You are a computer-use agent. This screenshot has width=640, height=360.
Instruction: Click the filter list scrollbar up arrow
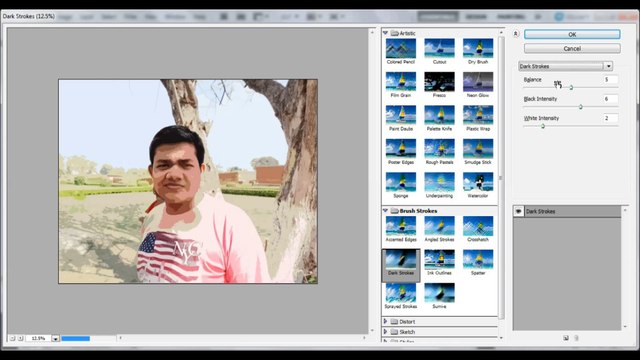501,32
